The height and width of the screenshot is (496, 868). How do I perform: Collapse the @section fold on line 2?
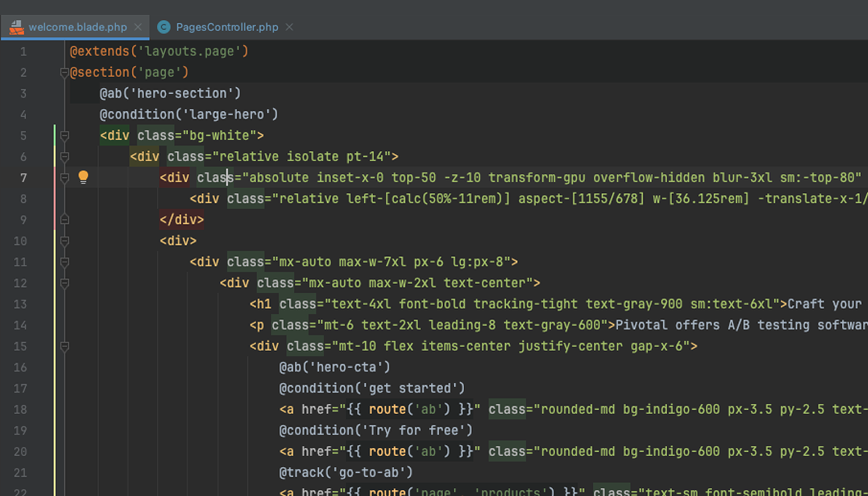click(x=65, y=72)
